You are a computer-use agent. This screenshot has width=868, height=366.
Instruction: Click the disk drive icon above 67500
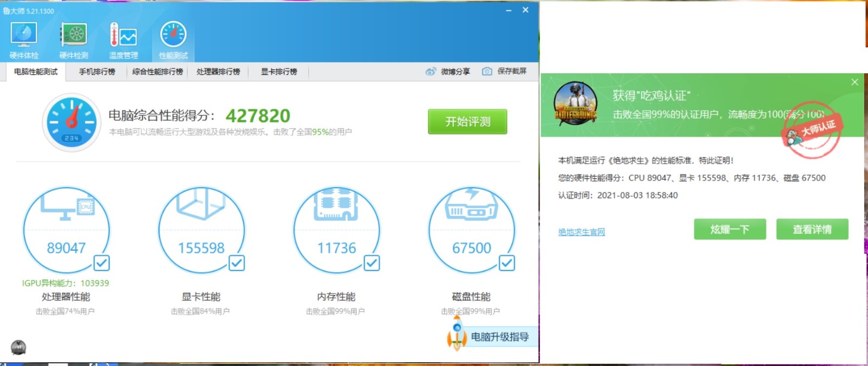(471, 204)
